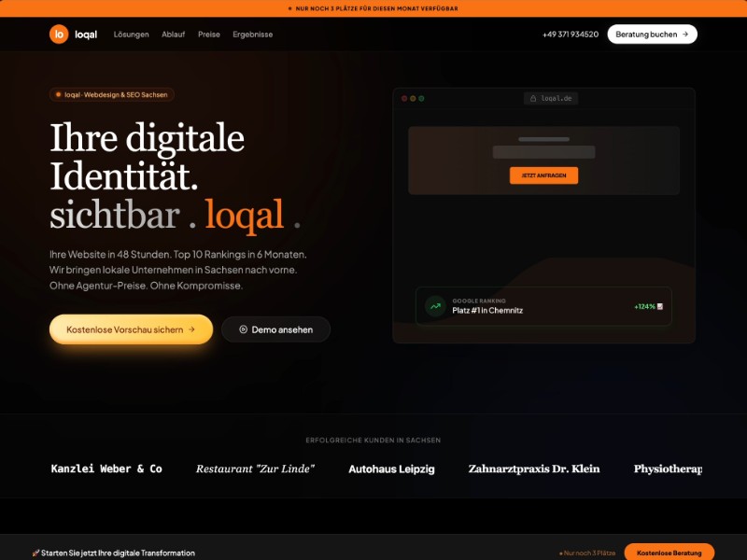Image resolution: width=747 pixels, height=560 pixels.
Task: Open the Lösungen navigation item
Action: (x=131, y=35)
